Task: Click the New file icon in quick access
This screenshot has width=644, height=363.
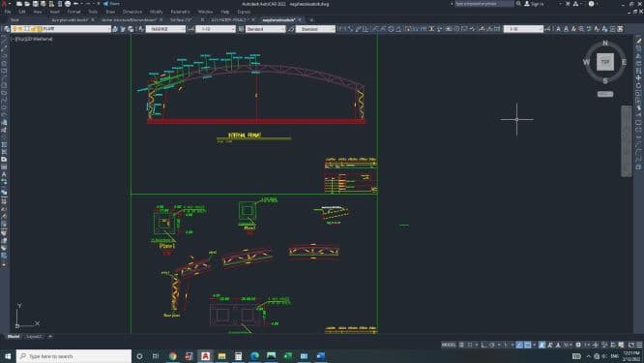Action: pyautogui.click(x=19, y=4)
